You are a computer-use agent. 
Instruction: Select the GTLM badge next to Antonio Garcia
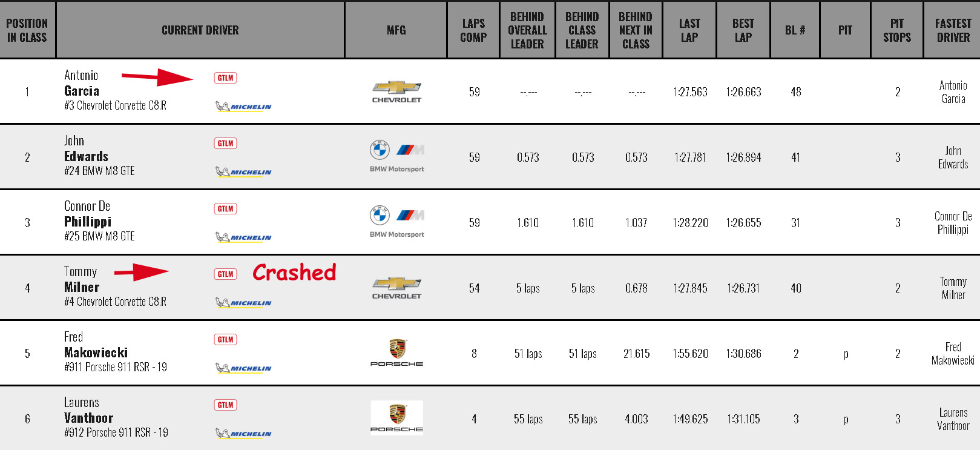coord(225,78)
